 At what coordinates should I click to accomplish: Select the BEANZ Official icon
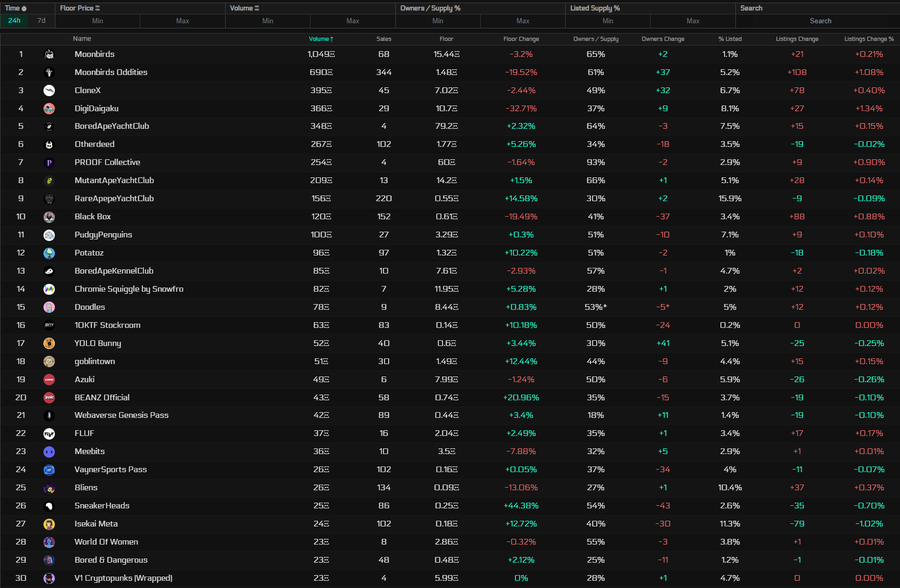tap(49, 398)
